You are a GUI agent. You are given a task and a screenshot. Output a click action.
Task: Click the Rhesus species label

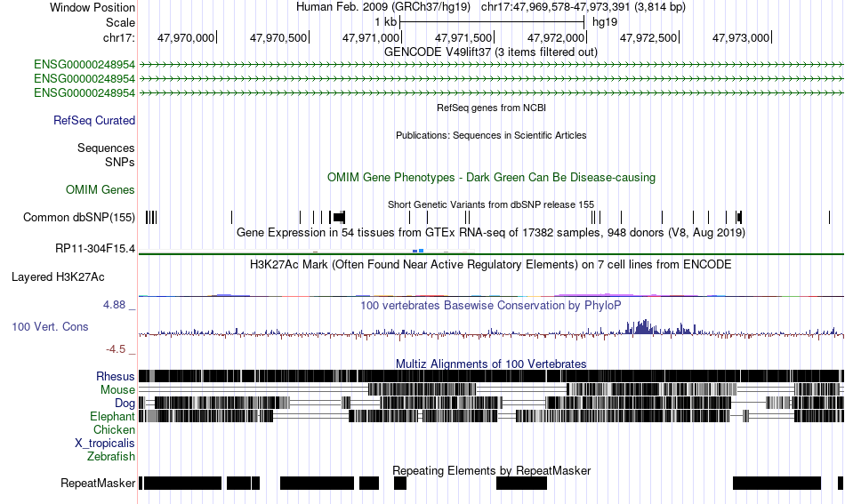point(116,376)
